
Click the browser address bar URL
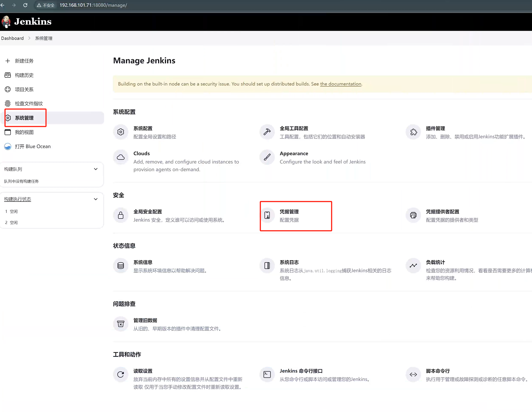coord(93,5)
